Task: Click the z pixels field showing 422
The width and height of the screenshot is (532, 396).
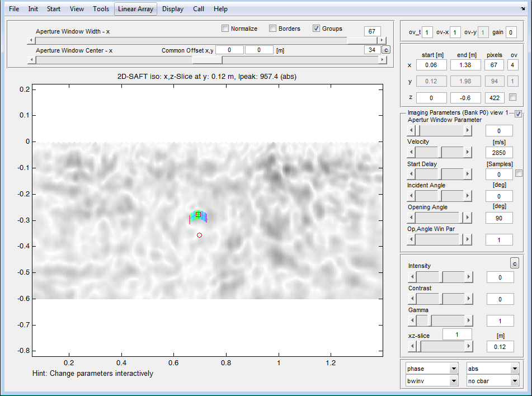Action: [495, 98]
